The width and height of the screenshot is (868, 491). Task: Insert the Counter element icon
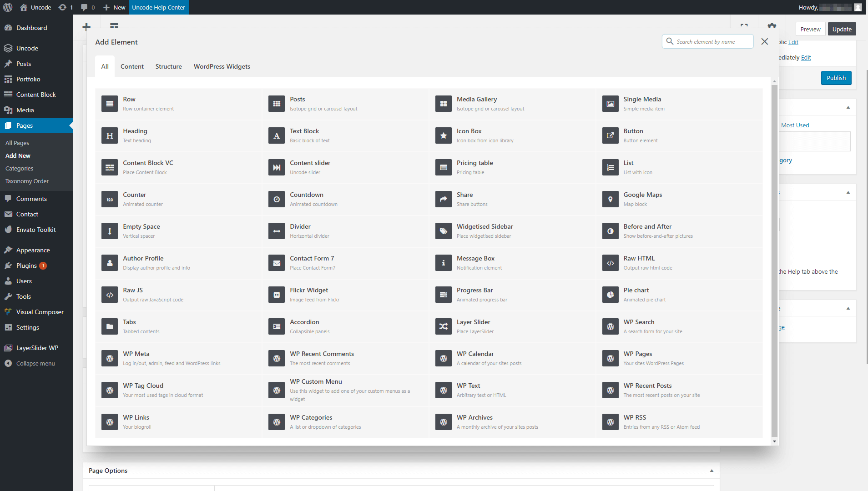[110, 199]
